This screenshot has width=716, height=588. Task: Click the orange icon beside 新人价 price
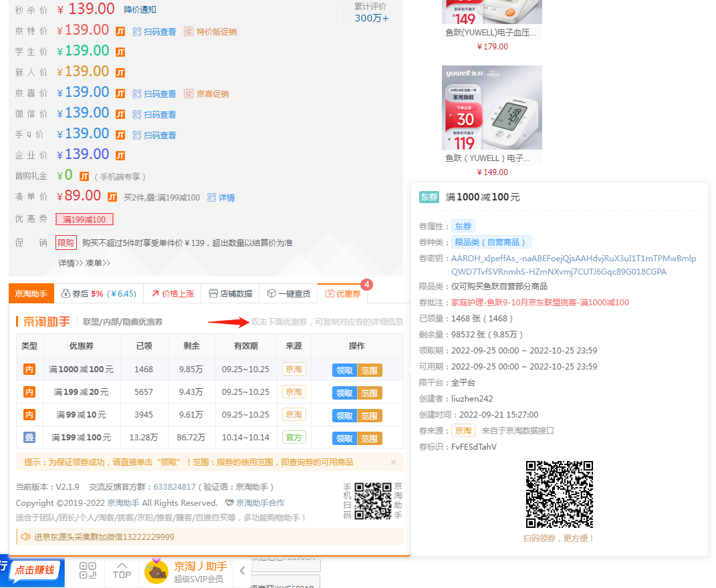(120, 73)
